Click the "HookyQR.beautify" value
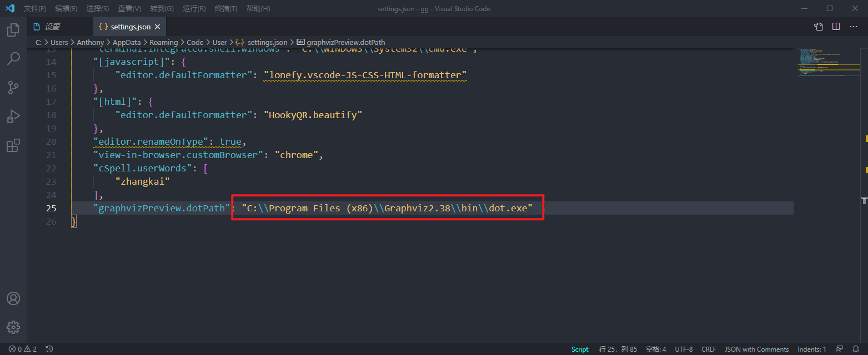 click(313, 115)
